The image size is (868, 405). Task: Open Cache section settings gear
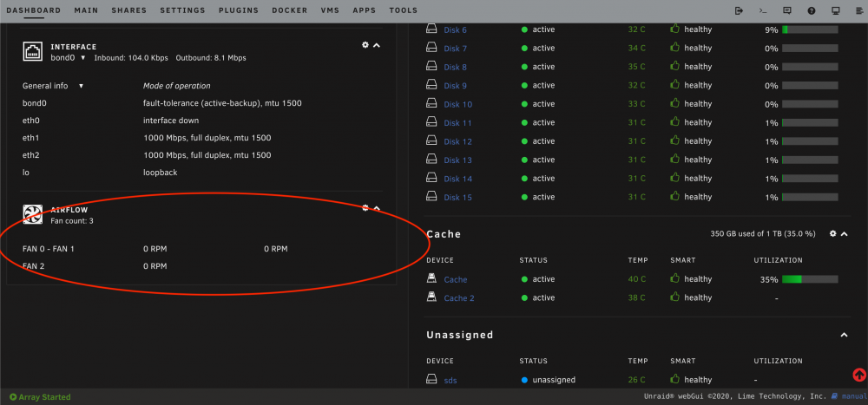pyautogui.click(x=833, y=234)
